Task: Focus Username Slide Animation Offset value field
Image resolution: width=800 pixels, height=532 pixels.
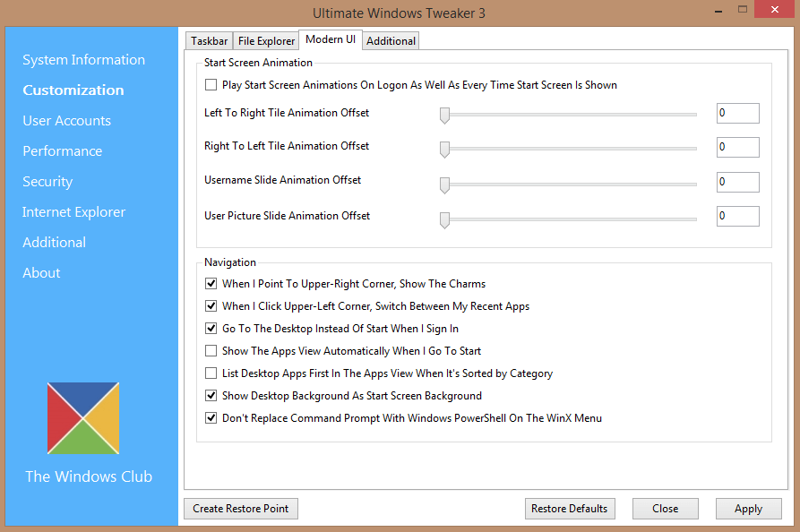Action: (738, 182)
